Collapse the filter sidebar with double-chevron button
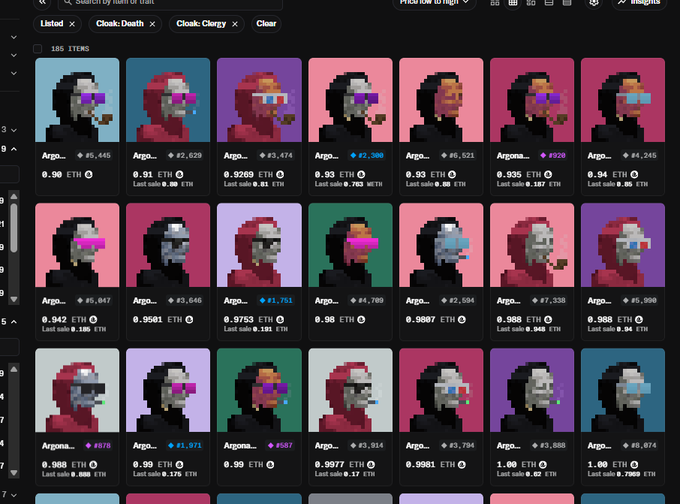The width and height of the screenshot is (680, 504). (x=42, y=2)
